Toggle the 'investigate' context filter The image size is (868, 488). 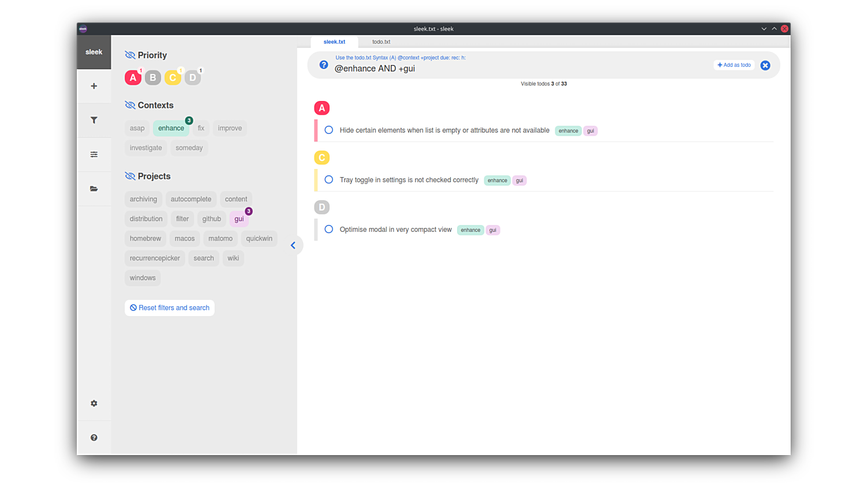click(x=146, y=148)
